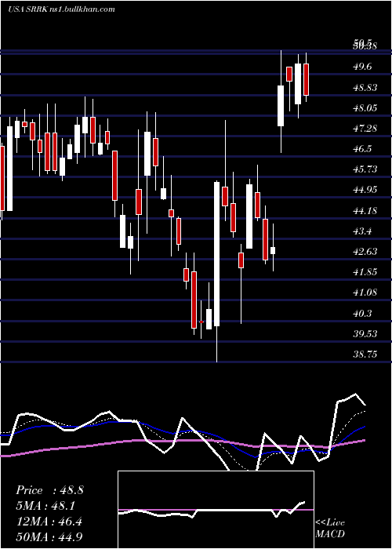The height and width of the screenshot is (549, 392).
Task: Click the '12MA : 46.4' readout
Action: click(49, 522)
